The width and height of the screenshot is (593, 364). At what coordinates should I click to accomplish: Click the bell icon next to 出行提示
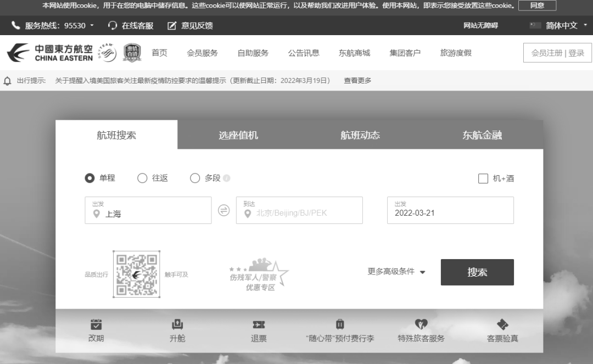click(7, 81)
